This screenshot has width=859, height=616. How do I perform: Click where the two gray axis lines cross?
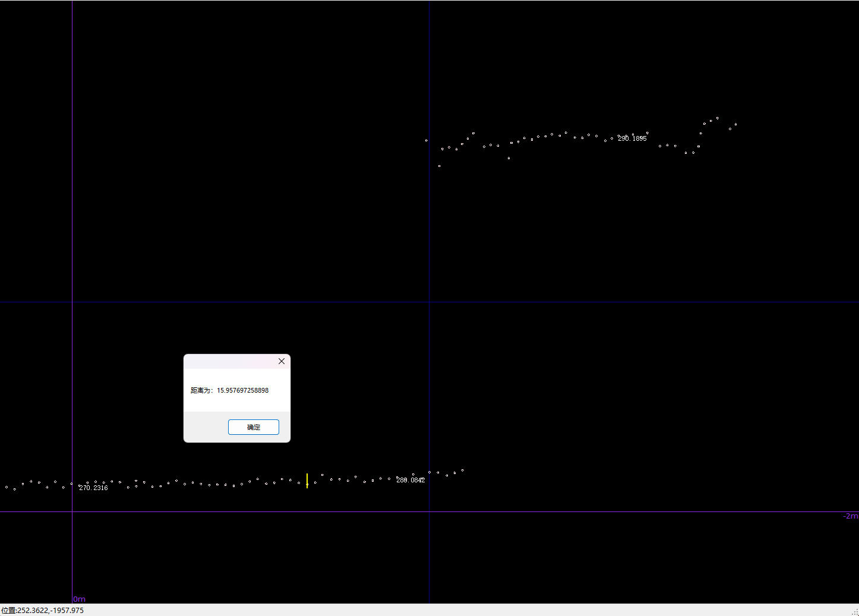tap(72, 511)
